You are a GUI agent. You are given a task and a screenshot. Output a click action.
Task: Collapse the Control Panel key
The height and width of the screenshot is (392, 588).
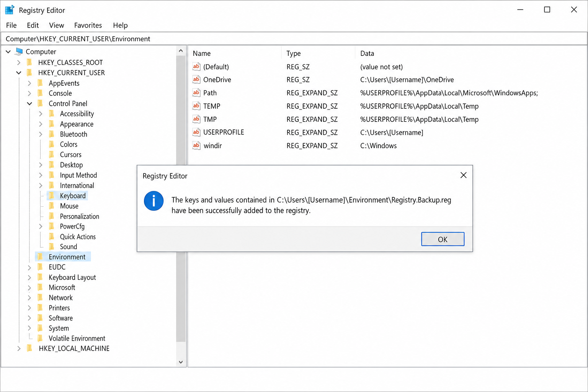[29, 103]
